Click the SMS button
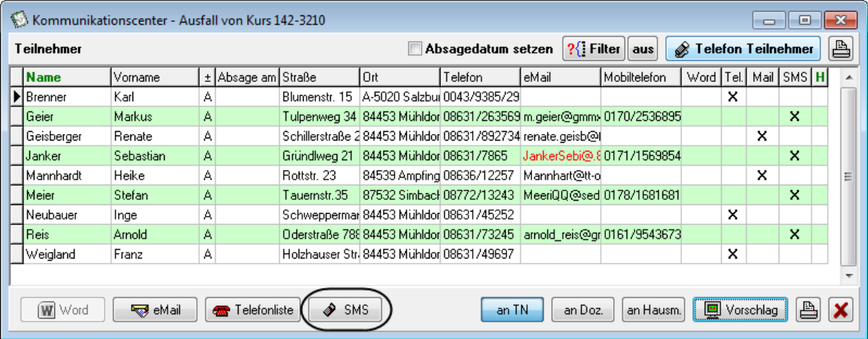 [346, 310]
